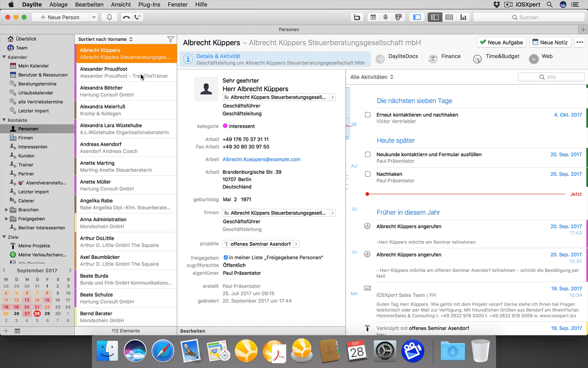
Task: Open Spotlight search in the menu bar
Action: click(550, 4)
